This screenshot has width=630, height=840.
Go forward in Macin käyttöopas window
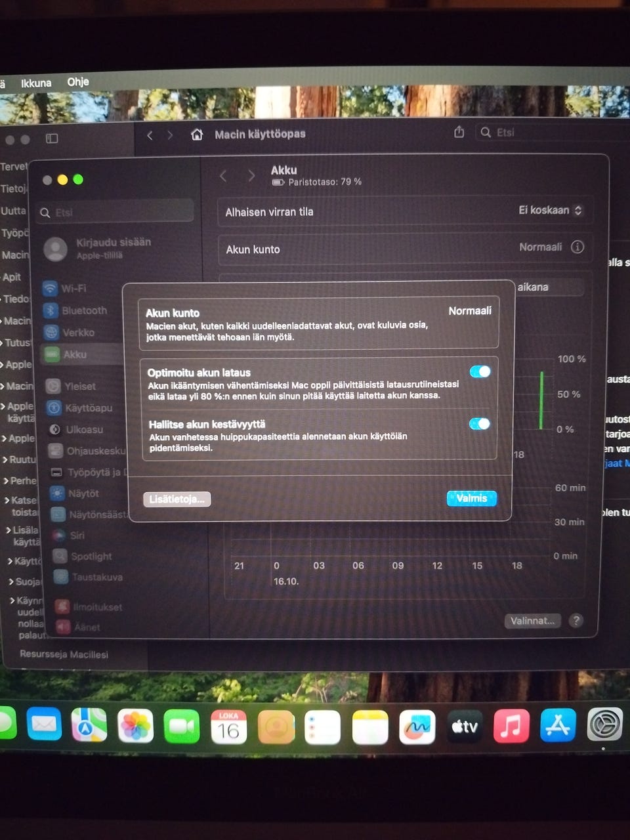click(170, 135)
